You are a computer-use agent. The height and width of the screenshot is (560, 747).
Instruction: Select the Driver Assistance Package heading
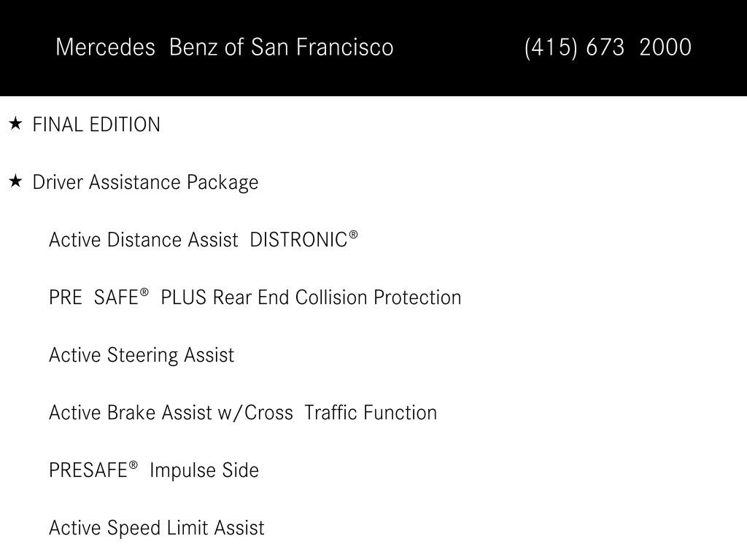coord(145,182)
